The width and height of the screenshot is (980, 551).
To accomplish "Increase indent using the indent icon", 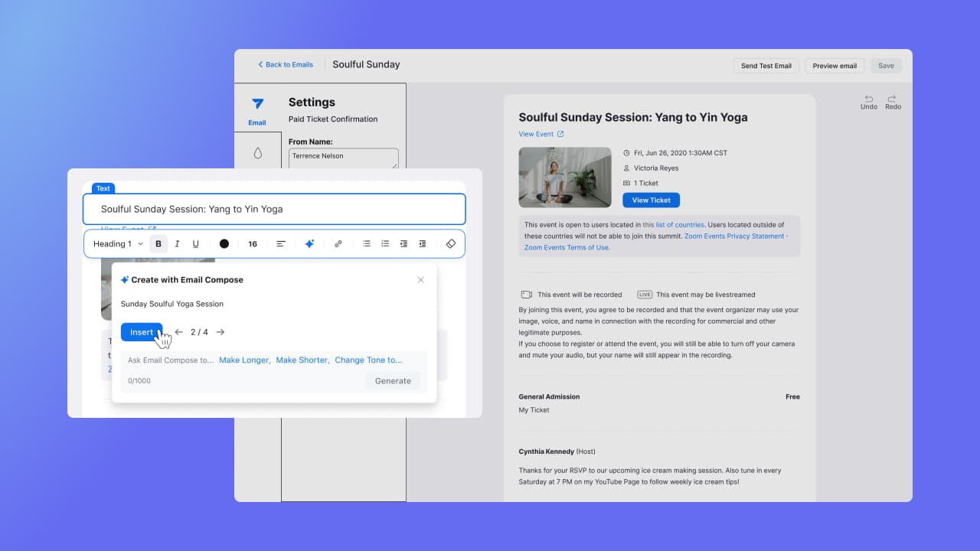I will tap(403, 243).
